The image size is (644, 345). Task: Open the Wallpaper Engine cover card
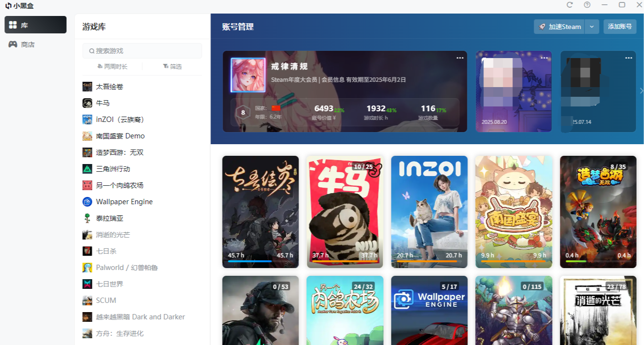[429, 310]
